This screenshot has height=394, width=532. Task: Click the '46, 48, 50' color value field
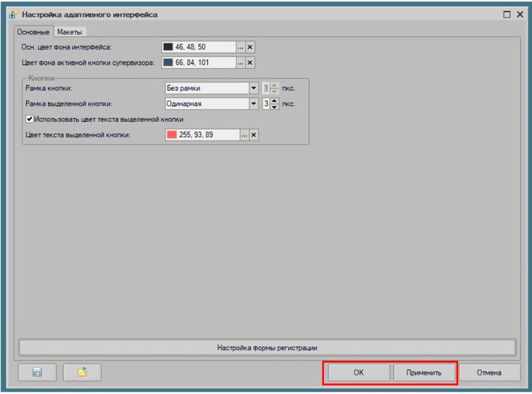click(199, 47)
